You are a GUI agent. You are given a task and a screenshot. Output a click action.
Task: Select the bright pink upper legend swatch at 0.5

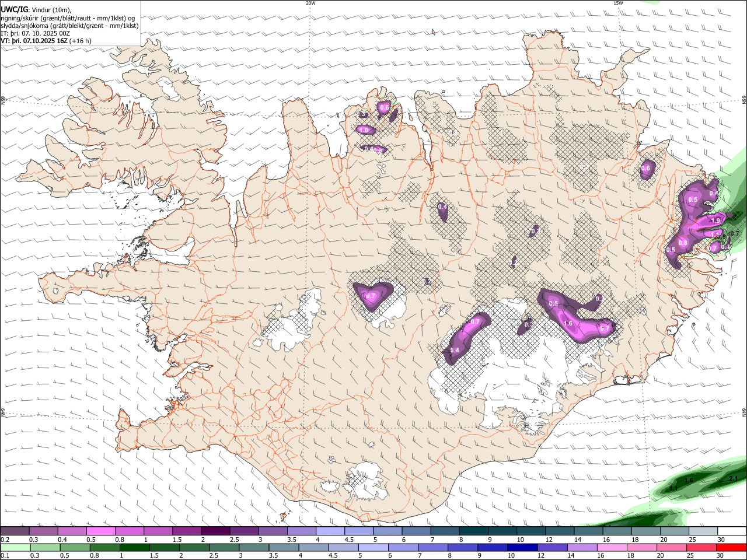pos(100,531)
